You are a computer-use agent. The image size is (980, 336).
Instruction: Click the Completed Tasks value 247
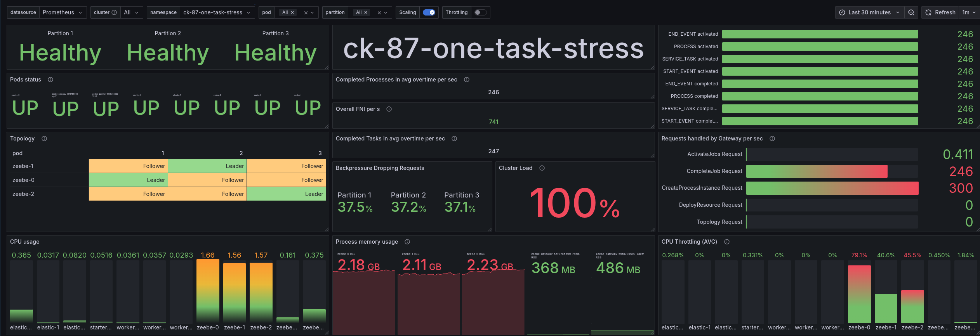pos(493,151)
